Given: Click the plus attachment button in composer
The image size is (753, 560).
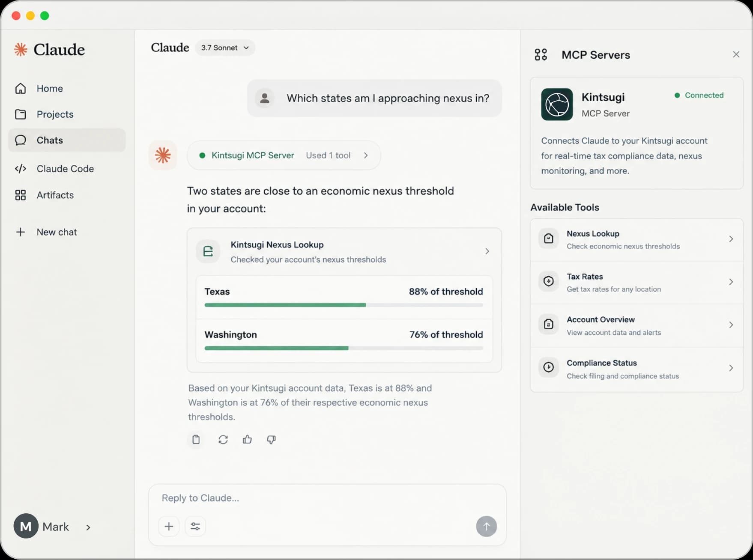Looking at the screenshot, I should (169, 526).
